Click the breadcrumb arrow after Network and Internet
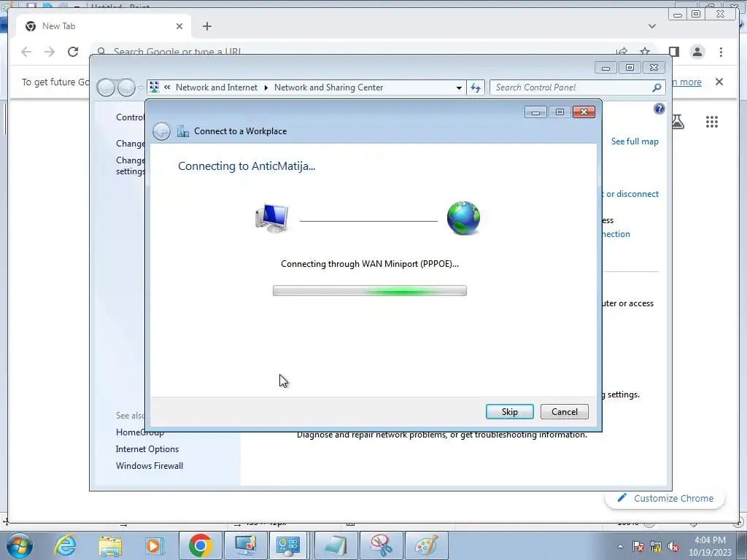 pos(266,87)
